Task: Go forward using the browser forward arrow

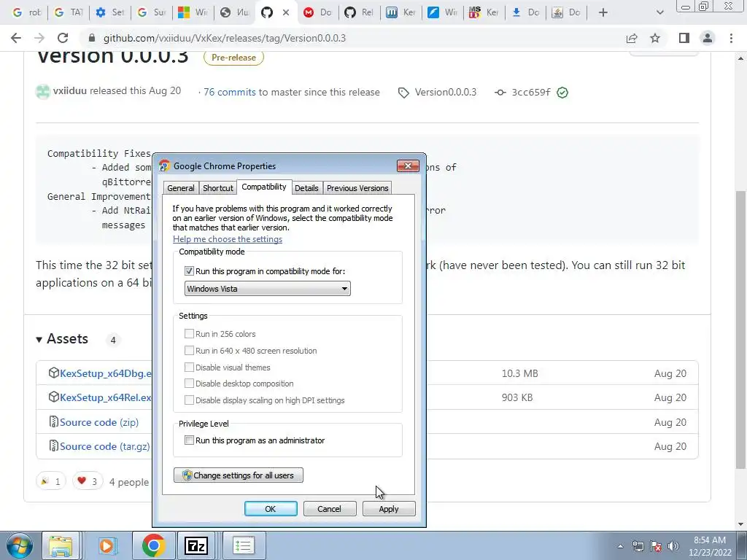Action: click(39, 38)
